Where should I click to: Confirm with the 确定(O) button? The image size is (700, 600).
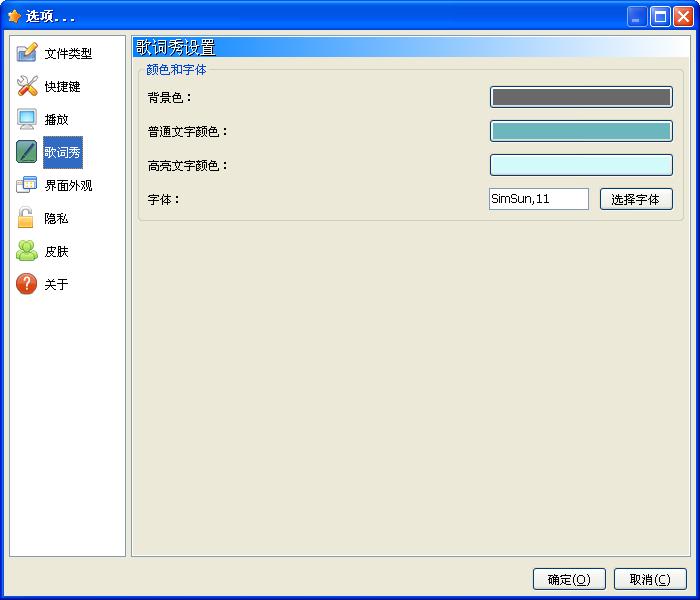coord(569,579)
